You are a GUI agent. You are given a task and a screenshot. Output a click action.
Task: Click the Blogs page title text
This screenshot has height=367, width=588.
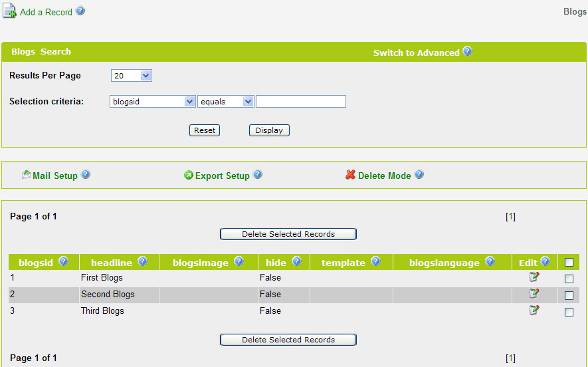tap(575, 12)
